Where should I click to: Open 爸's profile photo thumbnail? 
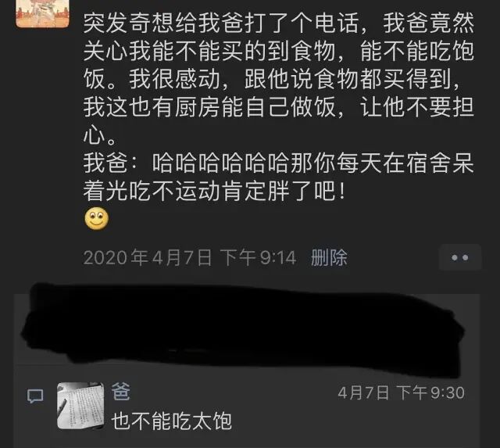80,406
